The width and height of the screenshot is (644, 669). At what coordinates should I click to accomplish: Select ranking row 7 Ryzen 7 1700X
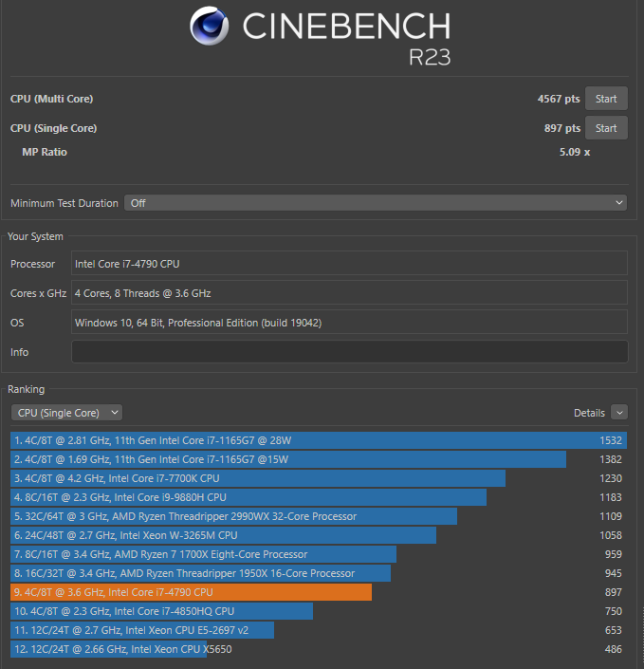pos(319,554)
